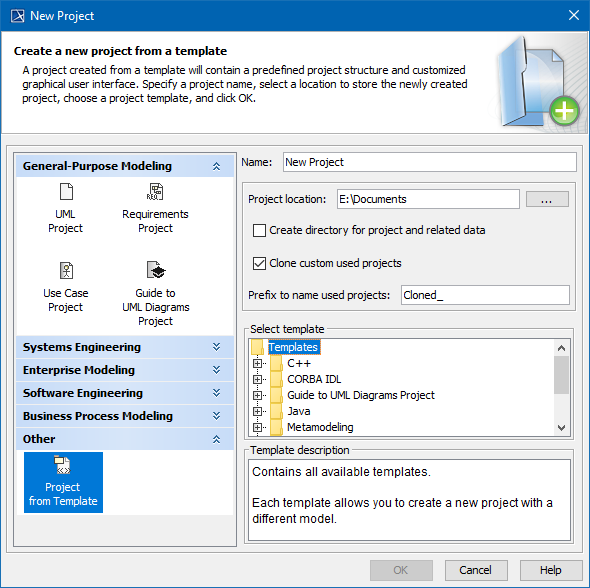Select the Templates root tree item

(293, 347)
